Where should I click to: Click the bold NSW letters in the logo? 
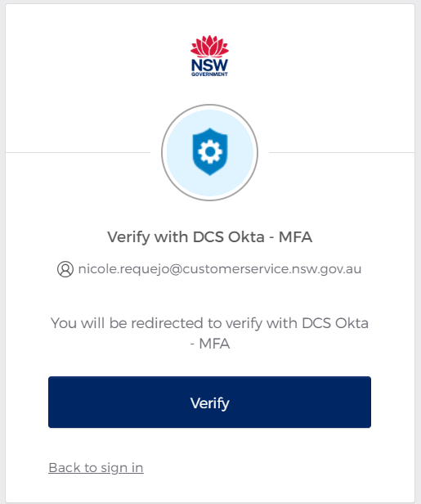coord(209,65)
